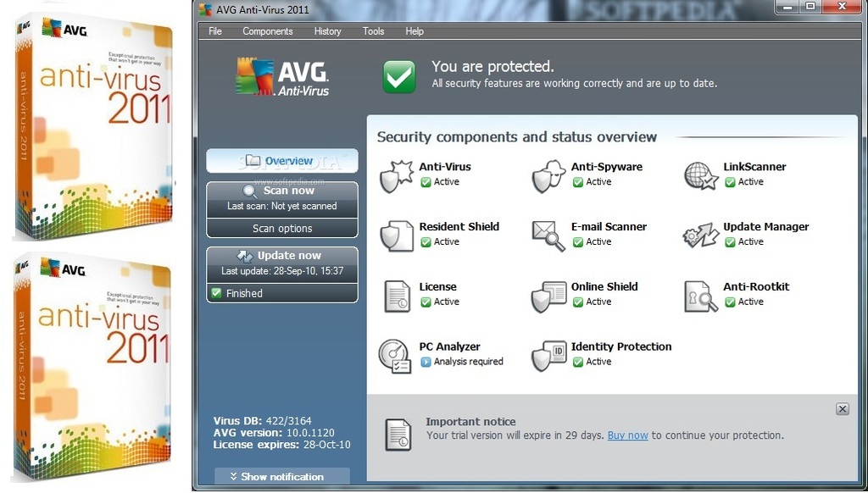Run Update now to refresh definitions

coord(281,255)
